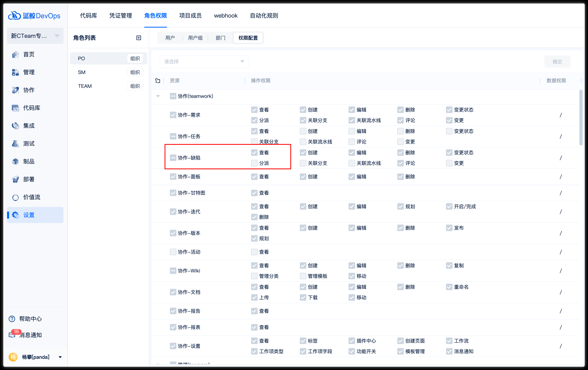Viewport: 588px width, 370px height.
Task: Switch to the 代码库 top tab
Action: pyautogui.click(x=88, y=16)
